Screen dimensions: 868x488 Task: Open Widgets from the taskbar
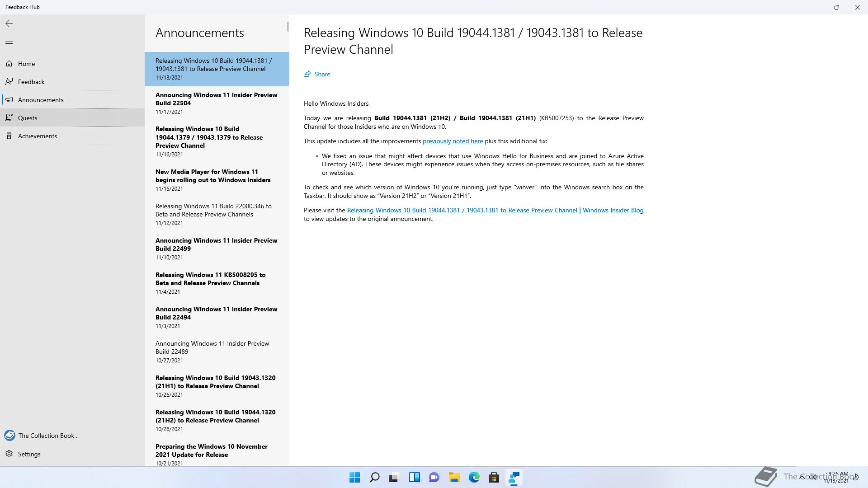415,477
